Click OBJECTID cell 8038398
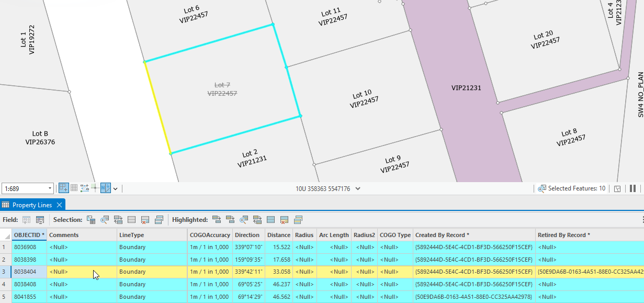This screenshot has height=303, width=644. [x=29, y=259]
